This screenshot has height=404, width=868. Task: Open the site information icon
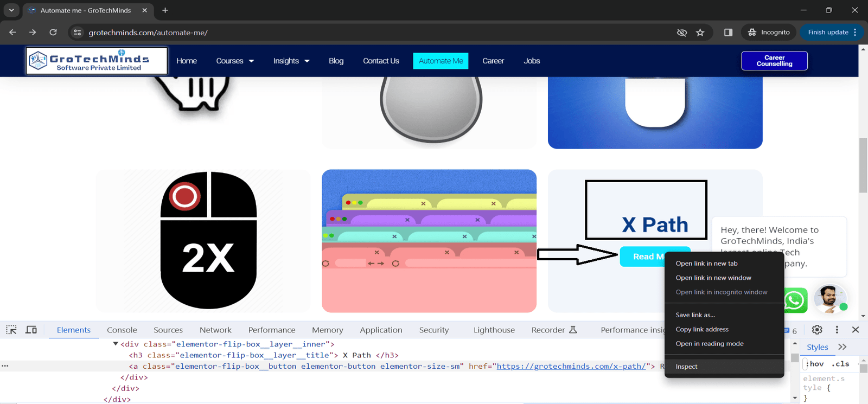[78, 33]
